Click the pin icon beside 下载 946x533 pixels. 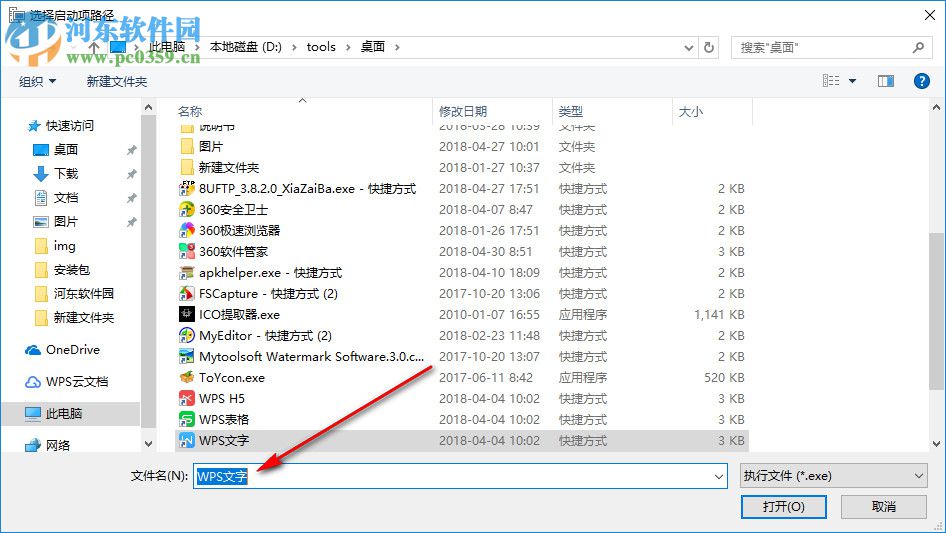coord(131,174)
